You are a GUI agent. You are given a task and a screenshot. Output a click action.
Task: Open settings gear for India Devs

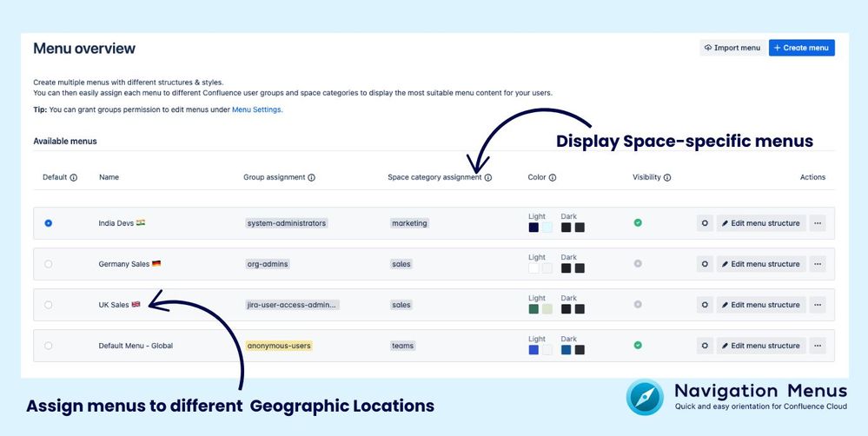pos(705,223)
